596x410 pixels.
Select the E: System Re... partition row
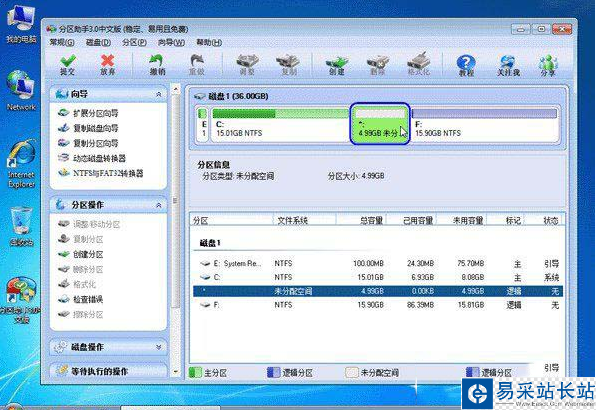click(x=378, y=263)
